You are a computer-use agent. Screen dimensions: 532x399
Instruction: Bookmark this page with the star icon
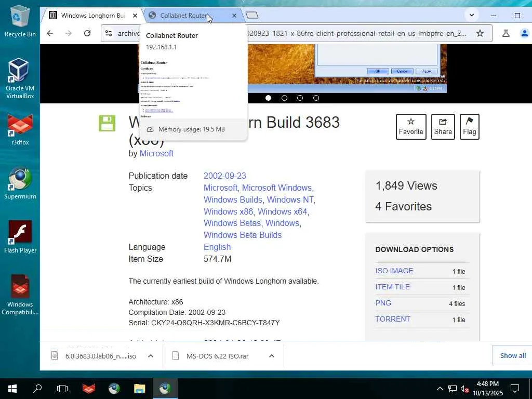pos(480,33)
